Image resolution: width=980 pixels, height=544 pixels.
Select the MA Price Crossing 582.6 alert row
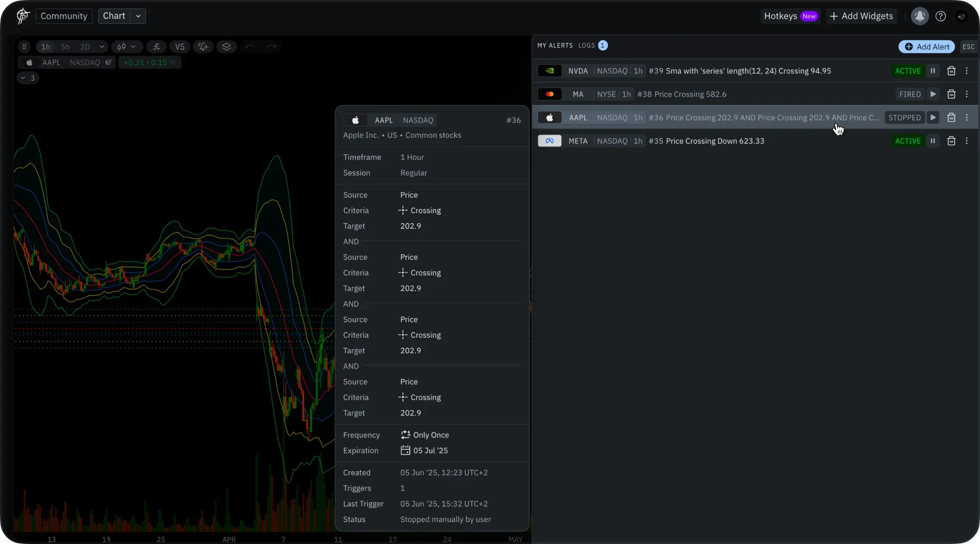755,94
